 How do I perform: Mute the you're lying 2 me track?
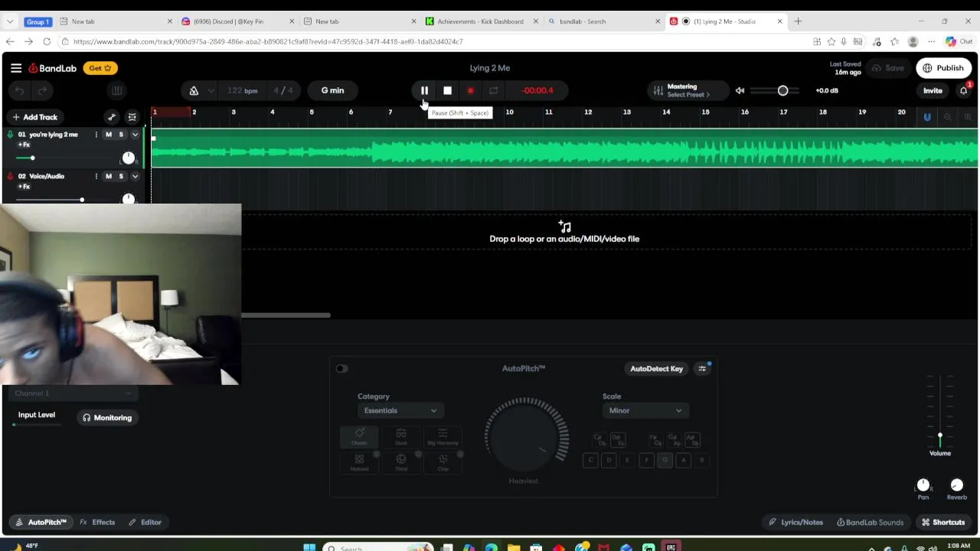(108, 135)
